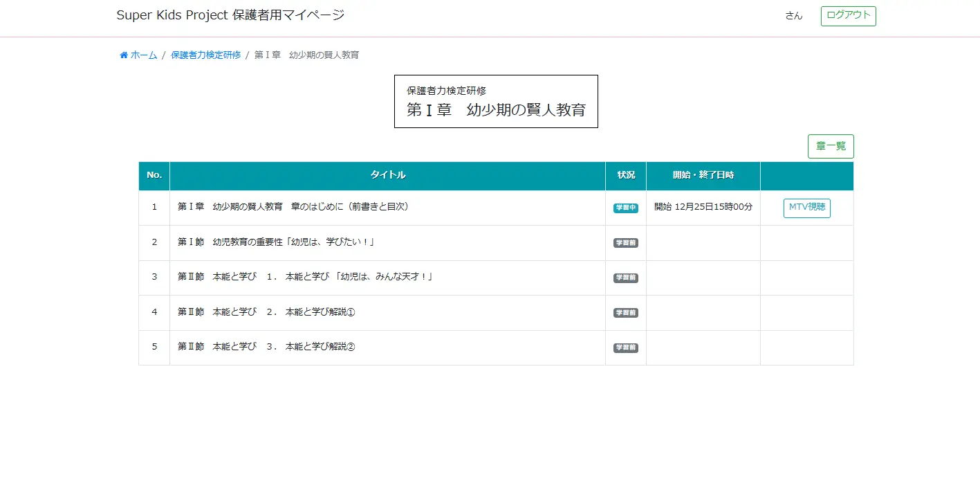Select the 章のはじめに（前書きと目次） lesson title

pos(293,207)
